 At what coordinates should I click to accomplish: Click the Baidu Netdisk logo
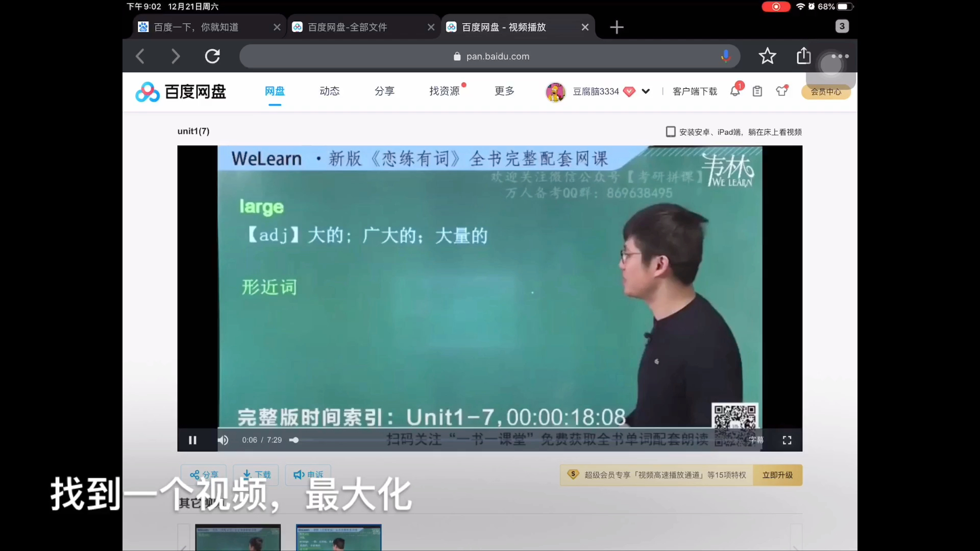(x=181, y=92)
